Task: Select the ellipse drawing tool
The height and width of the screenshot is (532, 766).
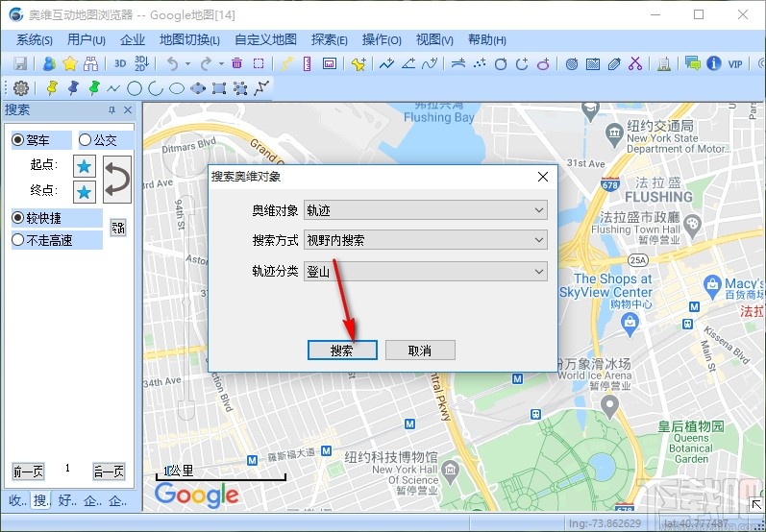Action: (x=176, y=88)
